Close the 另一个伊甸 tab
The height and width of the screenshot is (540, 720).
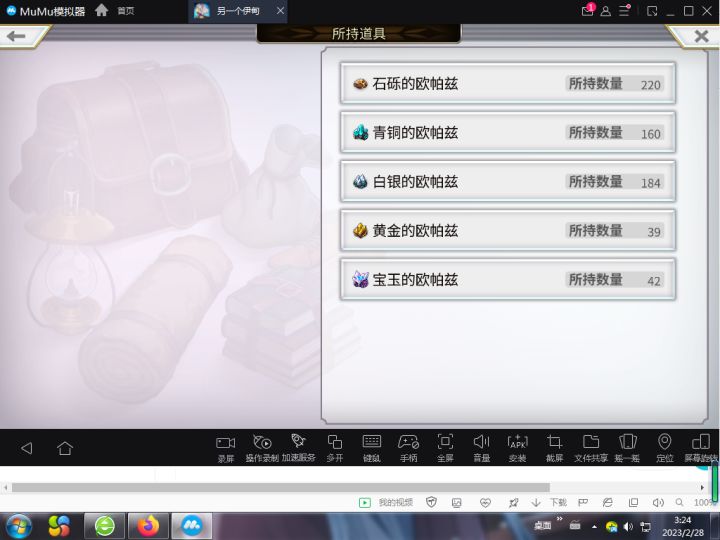coord(280,11)
